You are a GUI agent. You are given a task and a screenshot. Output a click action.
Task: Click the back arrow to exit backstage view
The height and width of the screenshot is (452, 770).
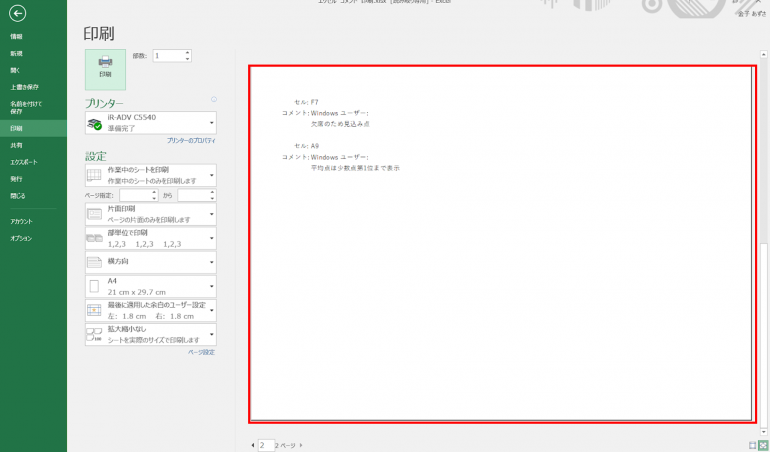[17, 13]
